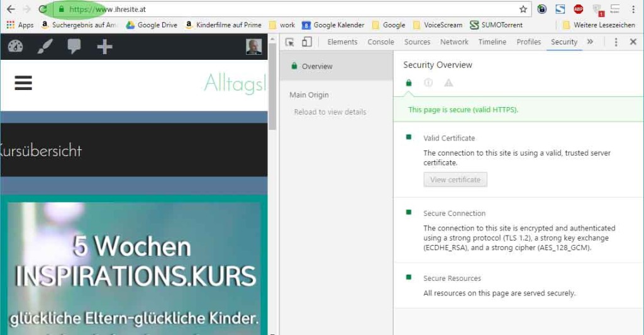The width and height of the screenshot is (644, 335).
Task: Switch to the Sources tab
Action: pos(418,42)
